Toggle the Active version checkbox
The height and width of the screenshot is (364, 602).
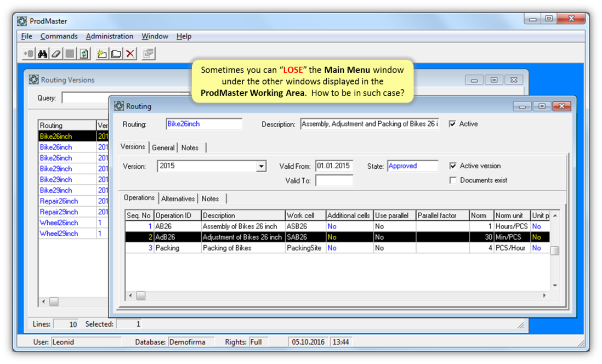(453, 166)
